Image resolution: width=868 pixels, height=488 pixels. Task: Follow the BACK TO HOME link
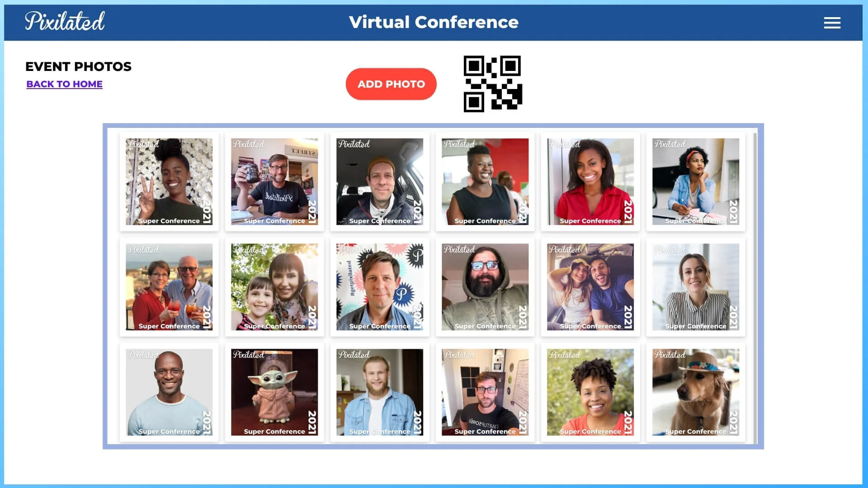(64, 84)
